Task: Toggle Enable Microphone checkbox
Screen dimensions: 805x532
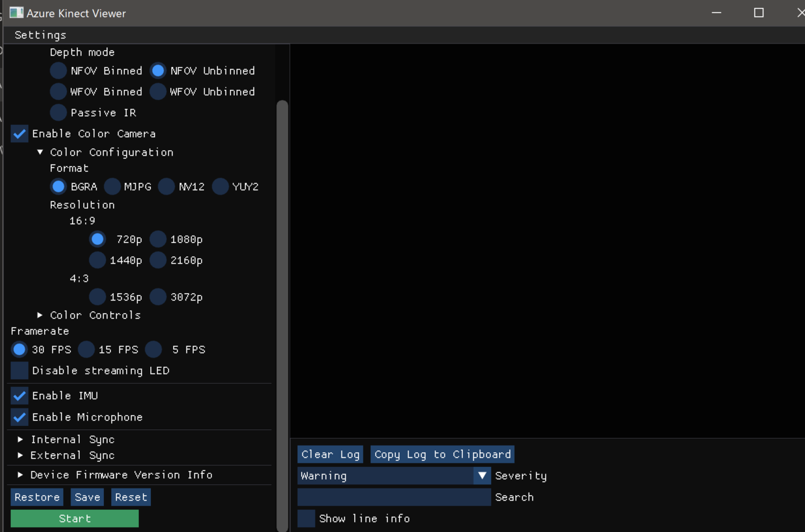Action: (x=19, y=417)
